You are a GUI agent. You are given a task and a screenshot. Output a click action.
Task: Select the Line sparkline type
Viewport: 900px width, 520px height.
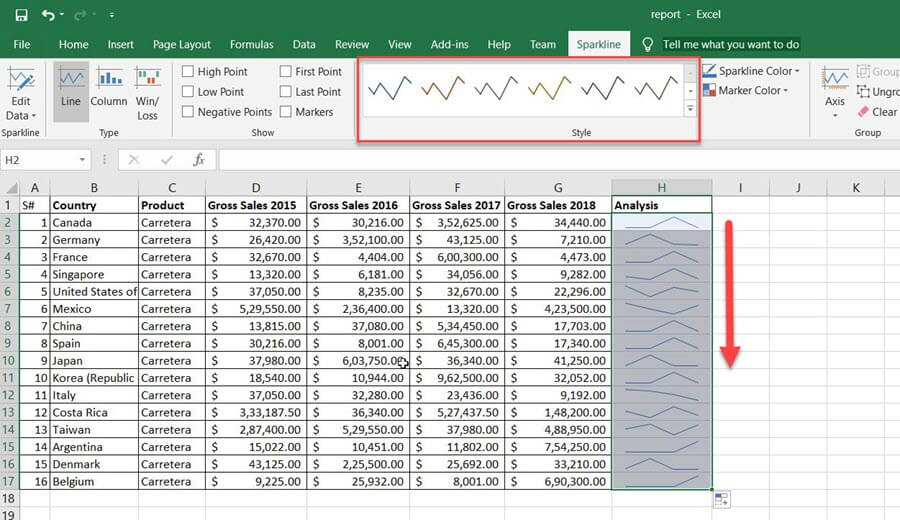(71, 88)
